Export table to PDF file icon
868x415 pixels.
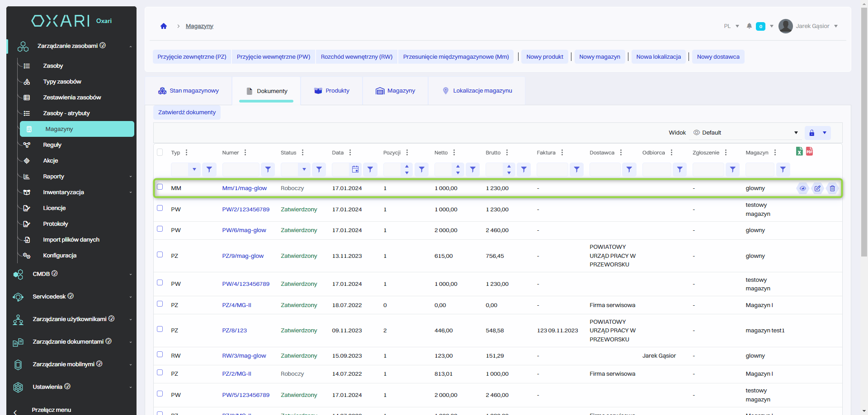pyautogui.click(x=809, y=151)
